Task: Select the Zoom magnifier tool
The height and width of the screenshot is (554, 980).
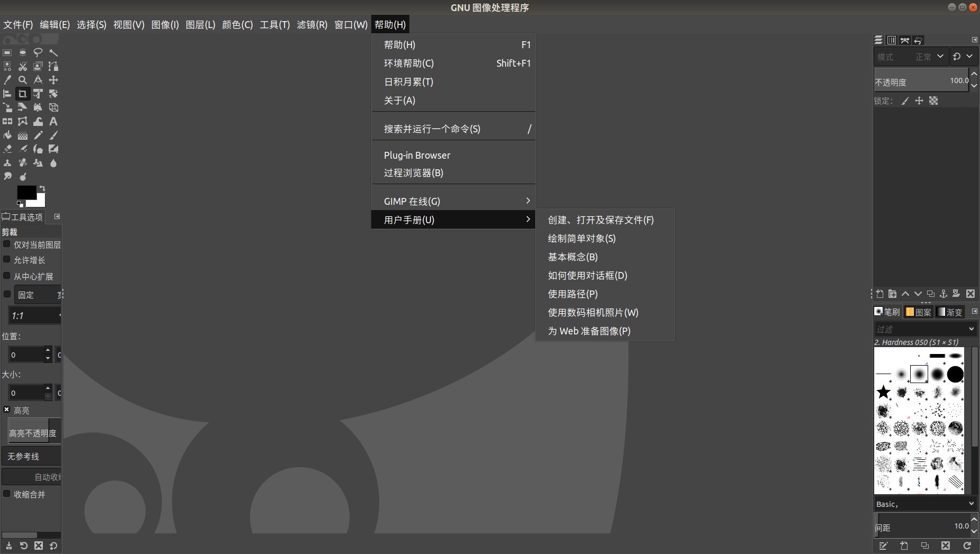Action: coord(23,80)
